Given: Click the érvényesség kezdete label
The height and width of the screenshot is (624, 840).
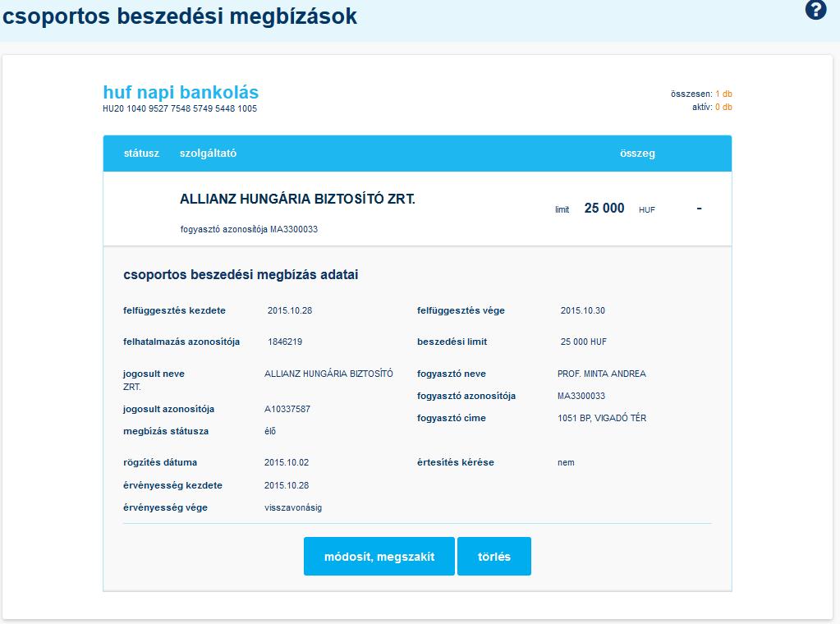Looking at the screenshot, I should click(172, 485).
